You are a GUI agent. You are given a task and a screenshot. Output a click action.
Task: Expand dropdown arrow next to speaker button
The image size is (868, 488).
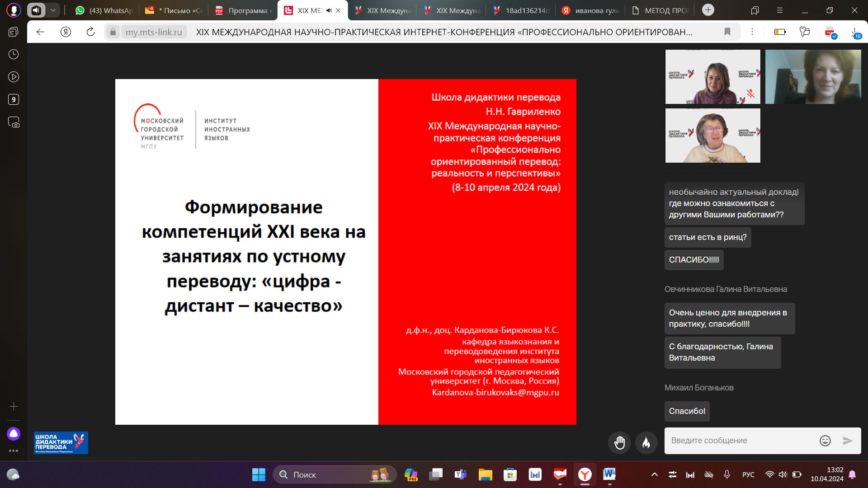pos(53,10)
